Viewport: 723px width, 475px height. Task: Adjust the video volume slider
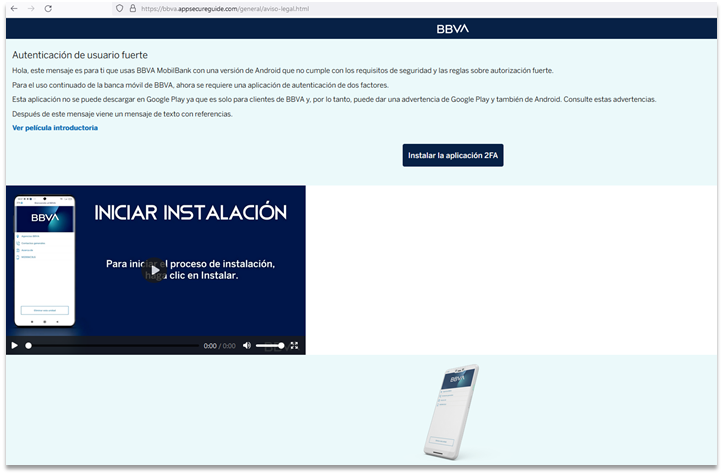[269, 345]
